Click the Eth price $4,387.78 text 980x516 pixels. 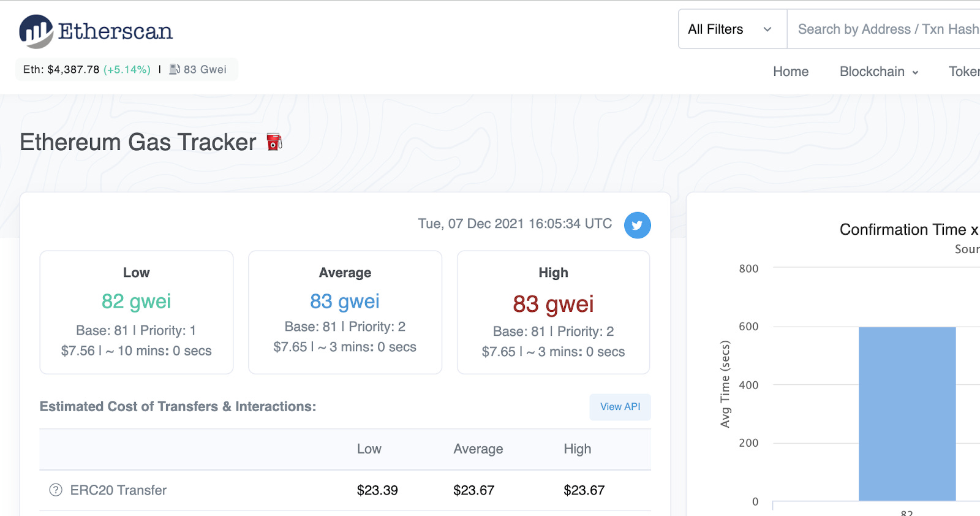(x=61, y=69)
